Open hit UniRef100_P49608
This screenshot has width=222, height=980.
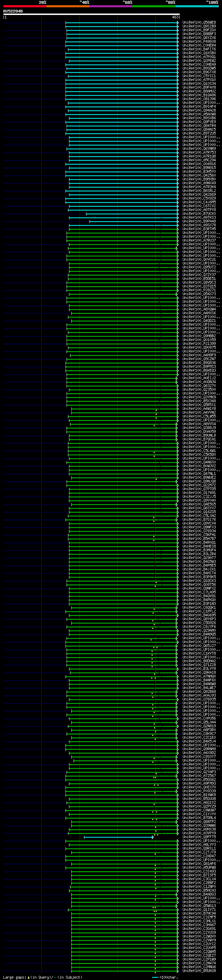(199, 41)
